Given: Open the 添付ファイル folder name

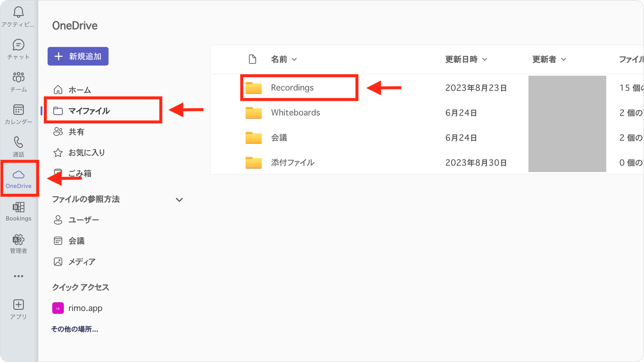Looking at the screenshot, I should coord(293,162).
